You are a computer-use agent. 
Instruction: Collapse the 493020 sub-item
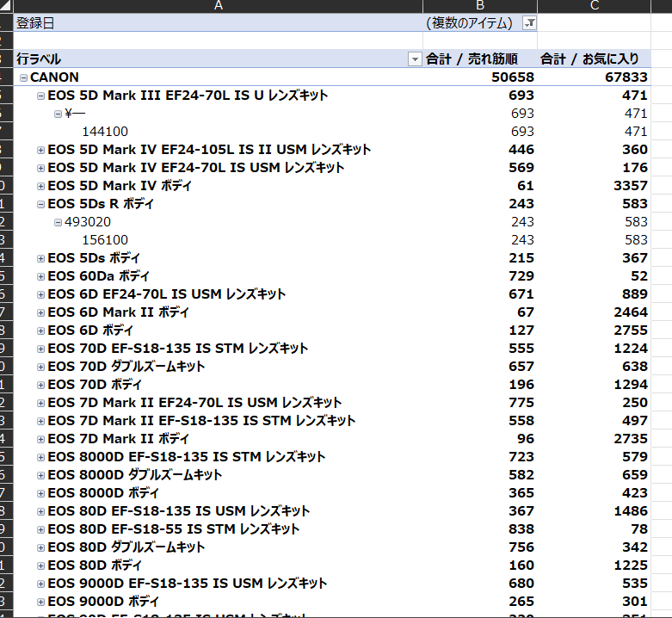pos(58,222)
